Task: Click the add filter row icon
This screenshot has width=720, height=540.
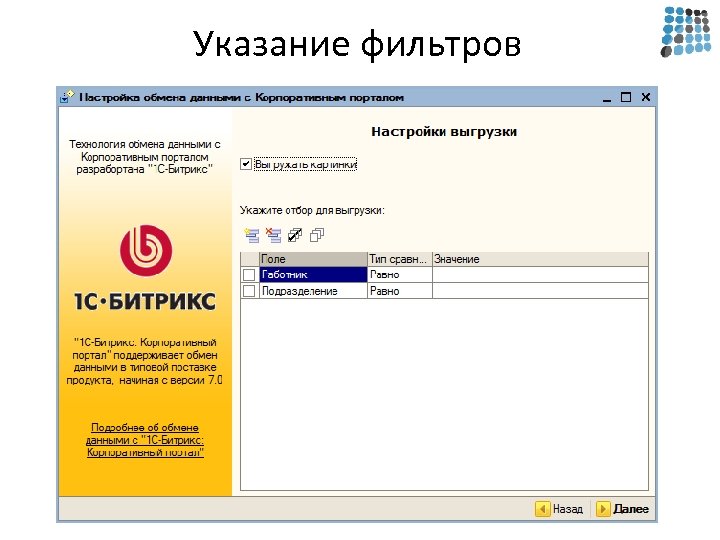Action: (x=252, y=235)
